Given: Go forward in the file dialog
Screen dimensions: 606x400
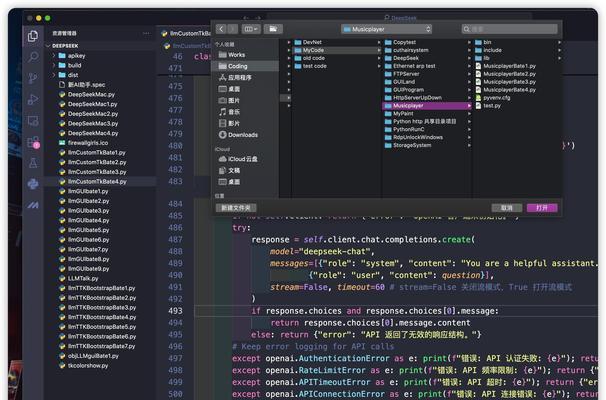Looking at the screenshot, I should click(232, 29).
